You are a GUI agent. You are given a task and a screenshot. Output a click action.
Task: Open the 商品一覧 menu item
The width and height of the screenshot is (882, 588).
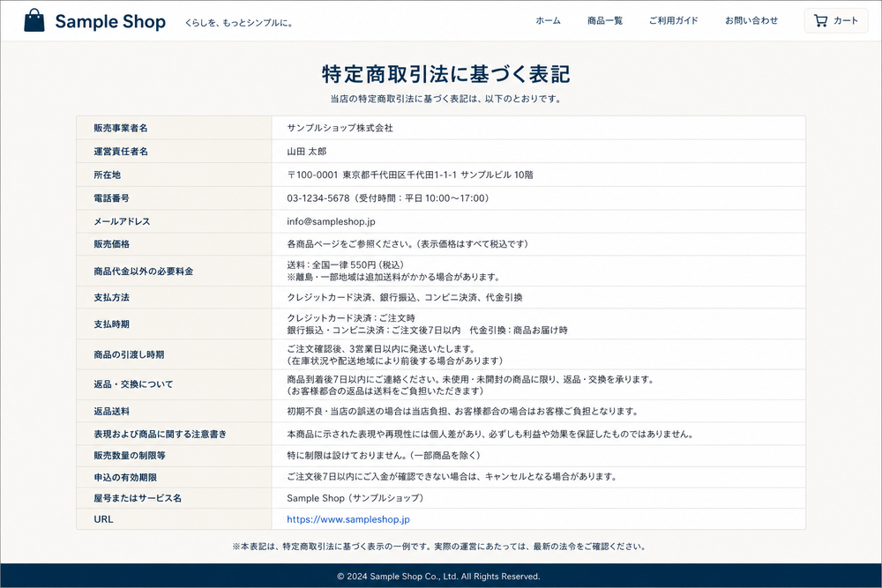[x=605, y=21]
